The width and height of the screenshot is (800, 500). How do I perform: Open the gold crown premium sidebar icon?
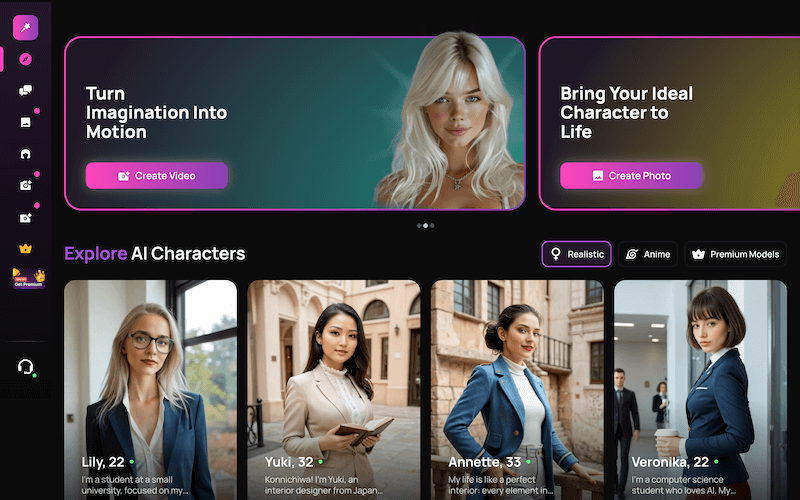(x=26, y=248)
